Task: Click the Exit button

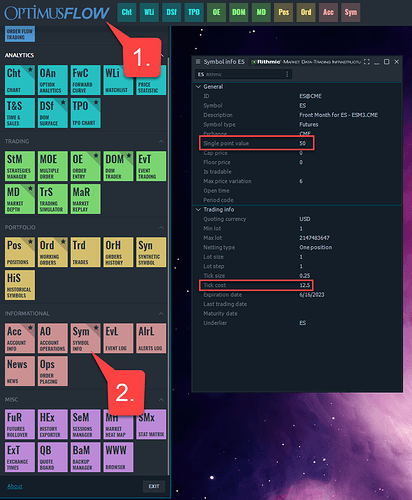Action: pos(154,486)
